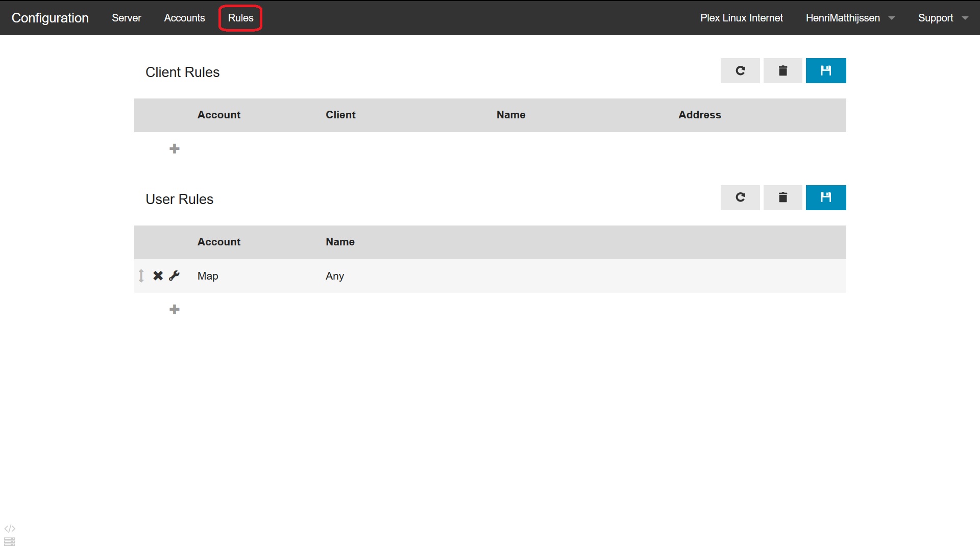Select the Rules tab
Viewport: 980px width, 551px height.
(240, 18)
